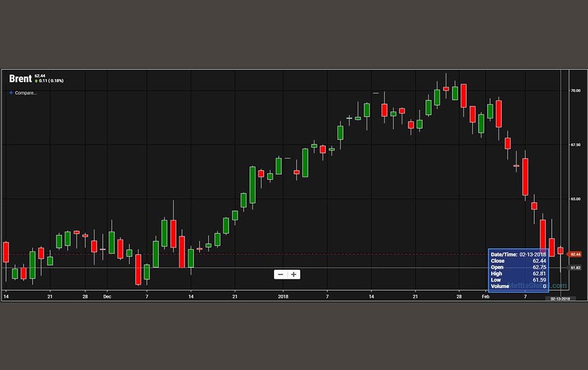This screenshot has height=370, width=588.
Task: Click the Dec label on date axis
Action: (x=107, y=296)
